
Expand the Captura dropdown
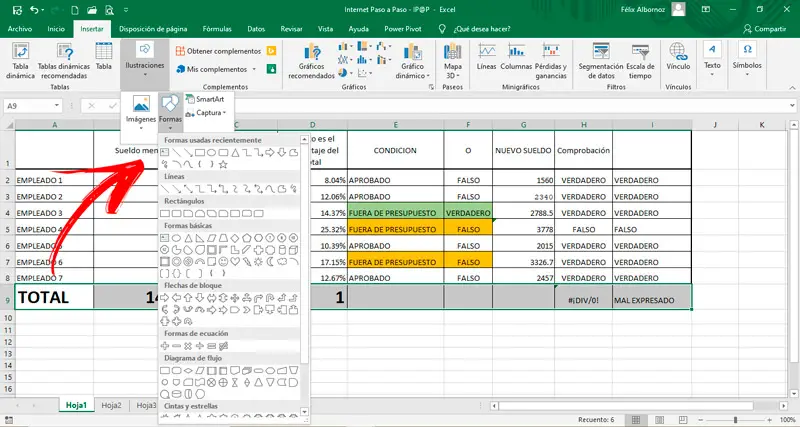pyautogui.click(x=211, y=112)
